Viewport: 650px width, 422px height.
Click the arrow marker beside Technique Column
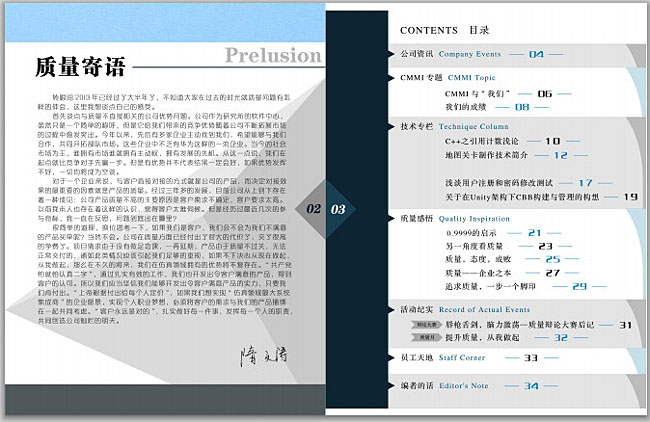point(391,127)
